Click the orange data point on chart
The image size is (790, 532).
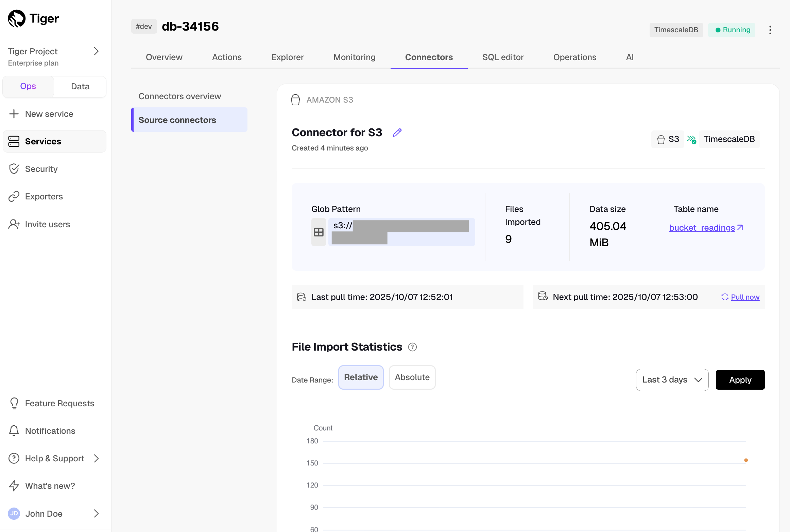(x=746, y=460)
